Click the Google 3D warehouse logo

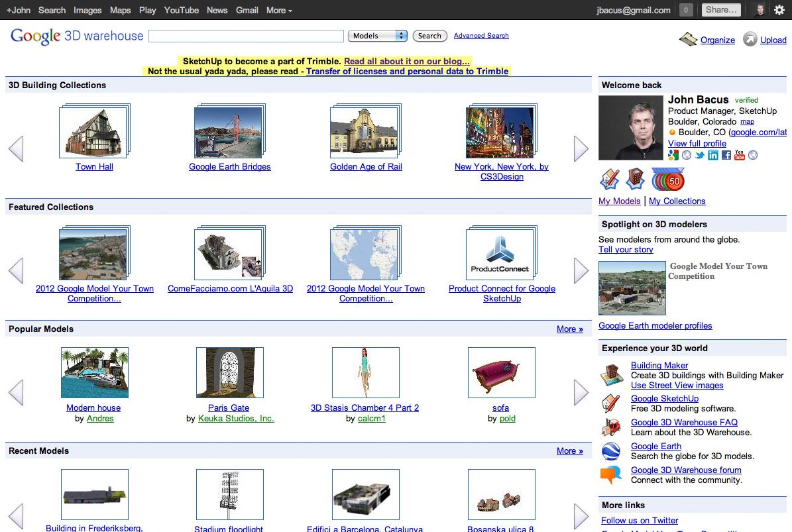pyautogui.click(x=77, y=36)
